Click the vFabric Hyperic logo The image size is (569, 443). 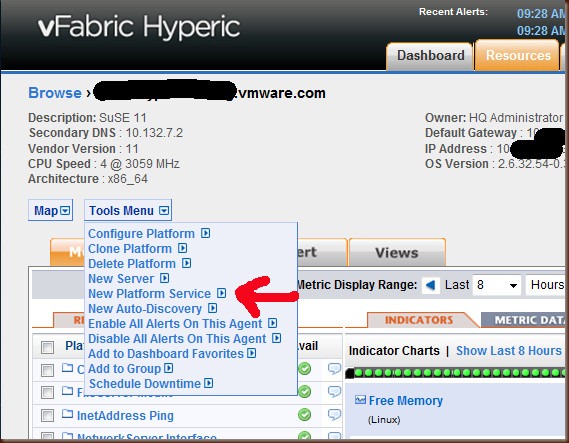pyautogui.click(x=139, y=28)
